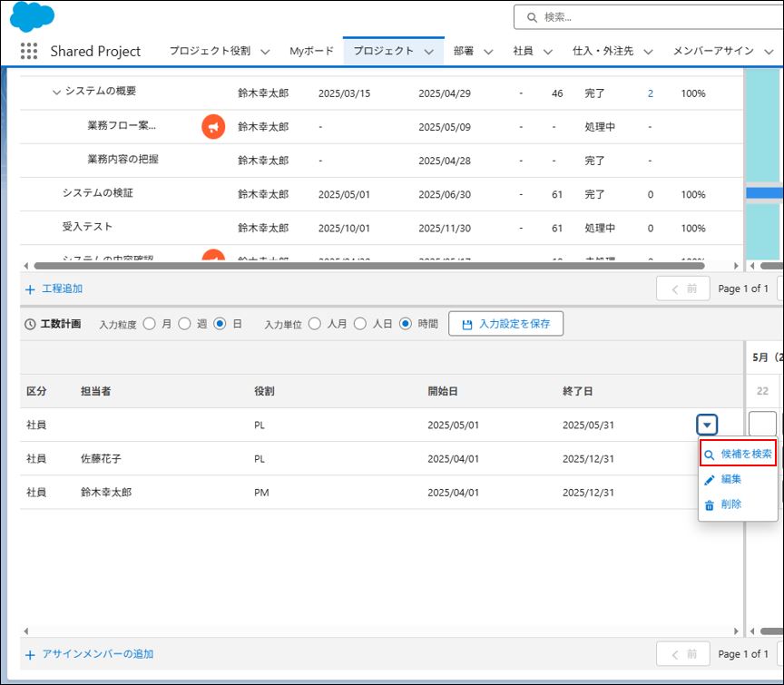Screen dimensions: 784x685
Task: Click the clock icon beside 工数計画
Action: (x=30, y=324)
